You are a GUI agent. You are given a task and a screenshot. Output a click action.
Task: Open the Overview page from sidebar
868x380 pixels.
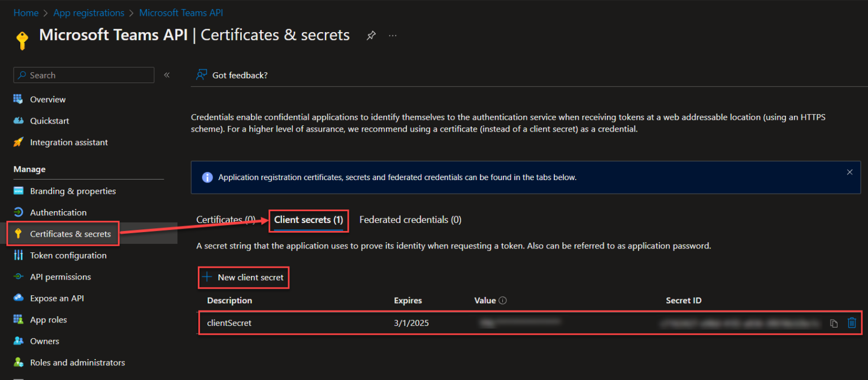47,99
